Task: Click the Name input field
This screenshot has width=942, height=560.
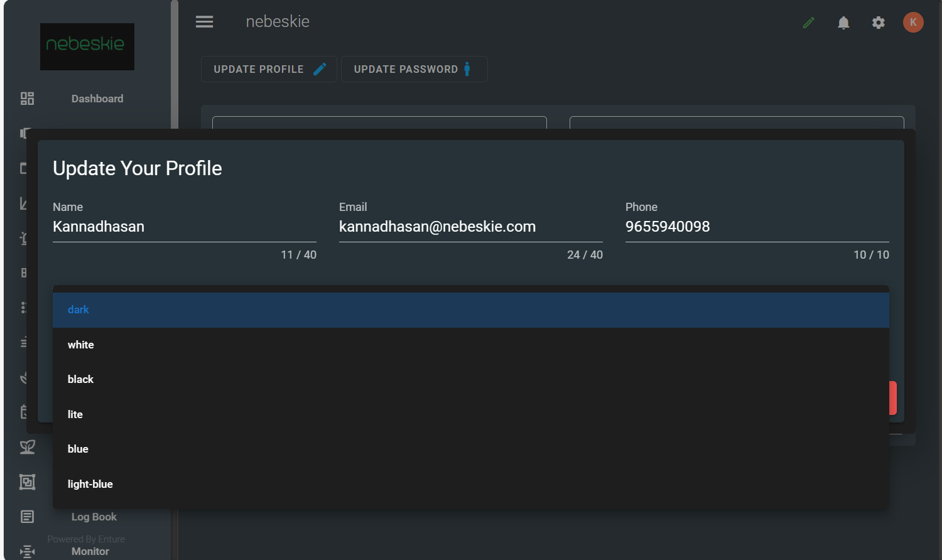Action: 184,227
